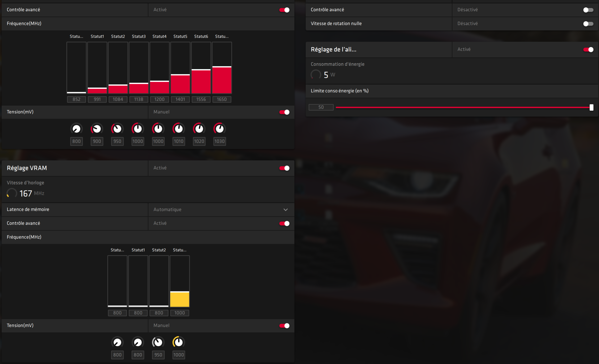Click the GPU voltage knob above 800

click(x=76, y=129)
